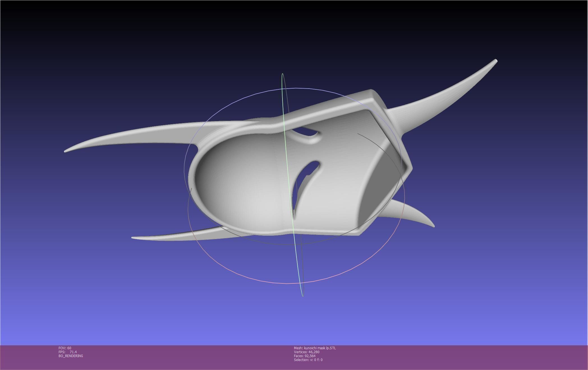Click the pink trackball circle arc

pos(286,283)
